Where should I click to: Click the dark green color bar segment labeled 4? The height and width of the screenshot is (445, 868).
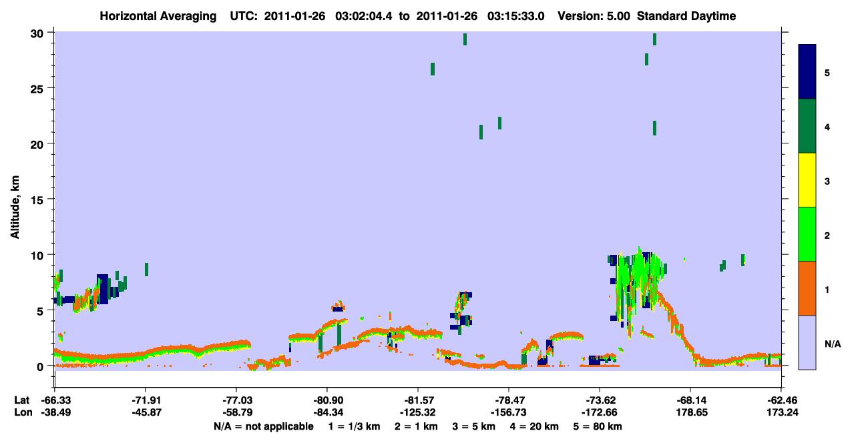point(807,126)
